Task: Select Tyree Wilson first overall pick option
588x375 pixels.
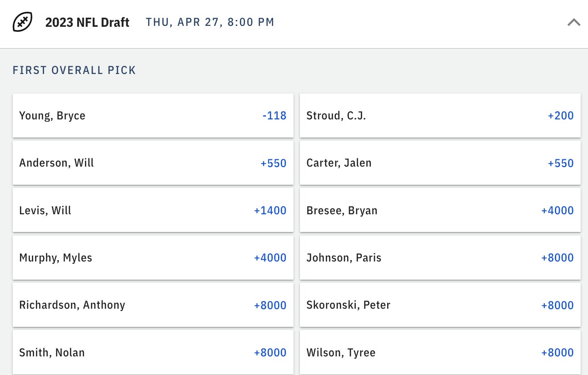Action: [440, 352]
